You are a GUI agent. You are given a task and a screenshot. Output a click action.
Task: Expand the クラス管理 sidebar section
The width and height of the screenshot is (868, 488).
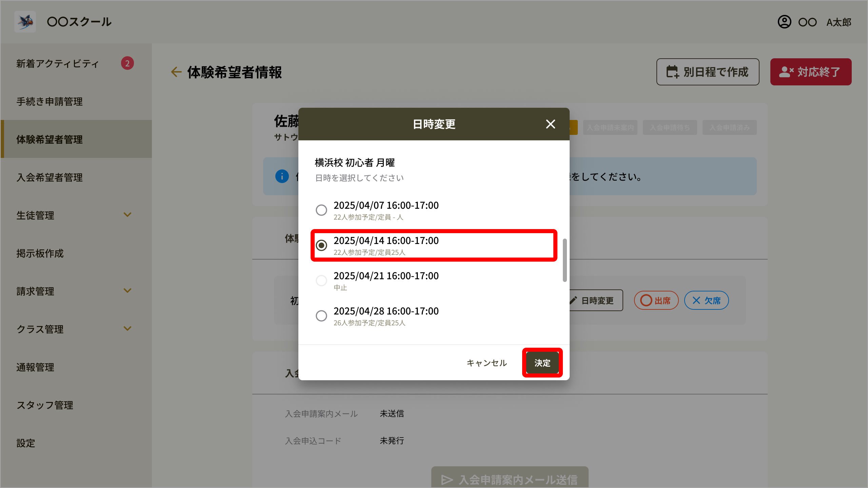click(127, 329)
